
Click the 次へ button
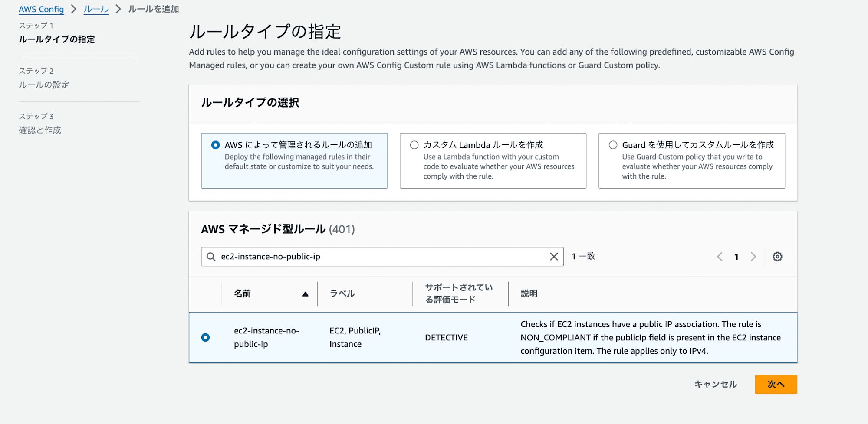(x=776, y=384)
